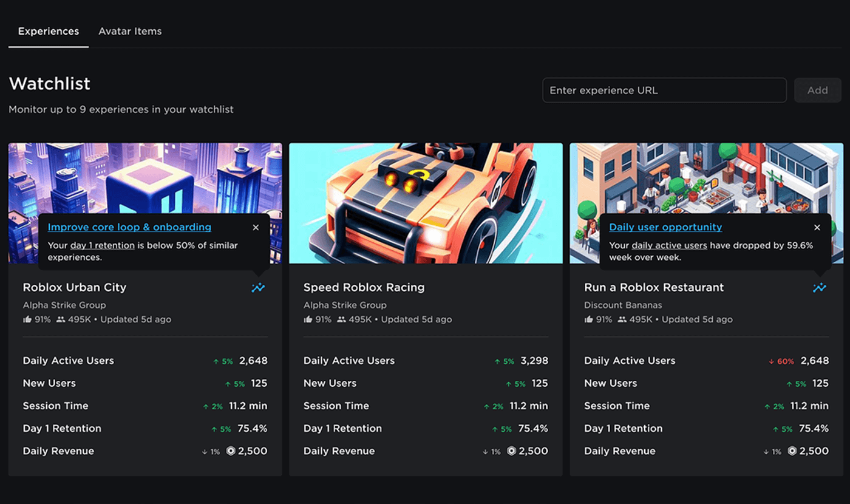850x504 pixels.
Task: Click New Users label on Speed Roblox Racing card
Action: coord(330,383)
